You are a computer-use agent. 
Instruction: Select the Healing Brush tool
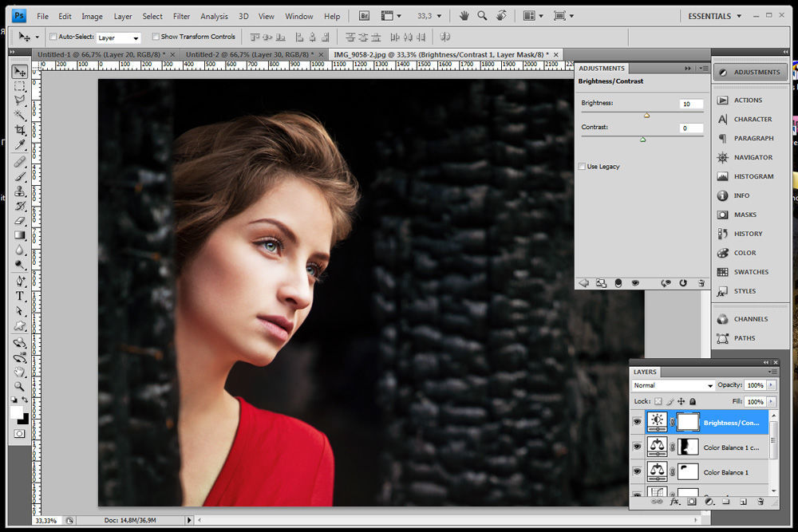[x=20, y=162]
